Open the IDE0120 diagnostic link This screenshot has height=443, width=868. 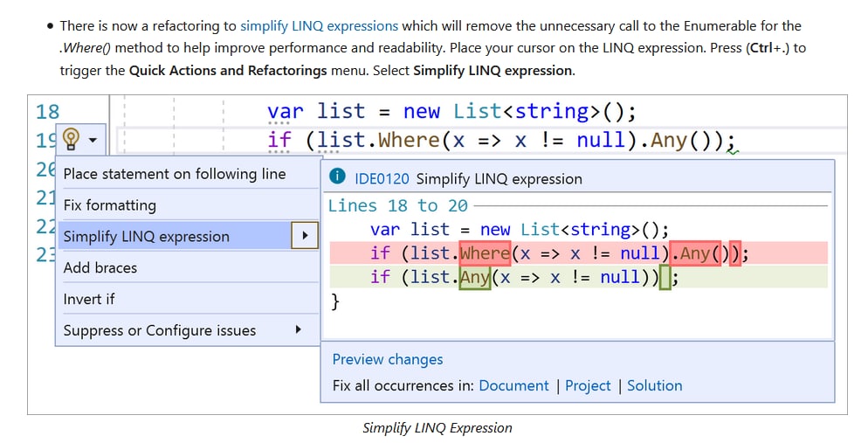(x=382, y=179)
